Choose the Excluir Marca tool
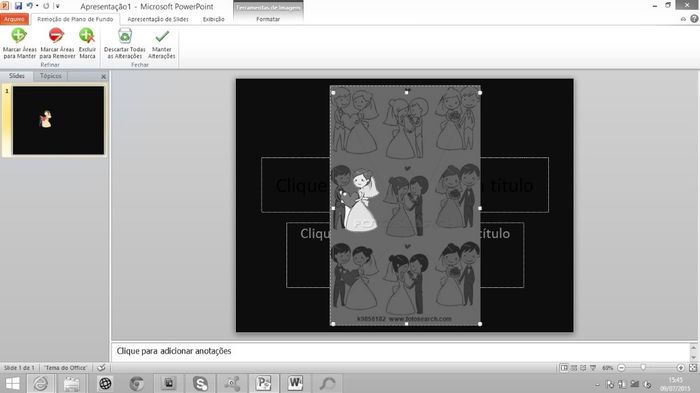The width and height of the screenshot is (700, 393). [87, 43]
